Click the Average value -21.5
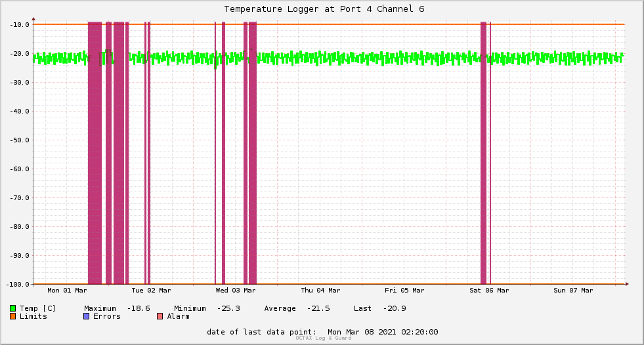644x345 pixels. [x=318, y=308]
